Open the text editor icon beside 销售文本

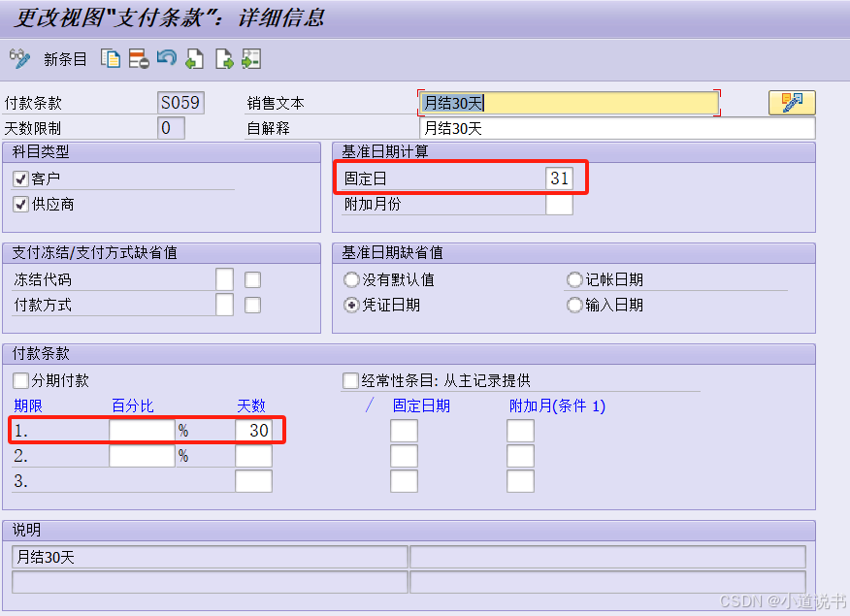(792, 103)
